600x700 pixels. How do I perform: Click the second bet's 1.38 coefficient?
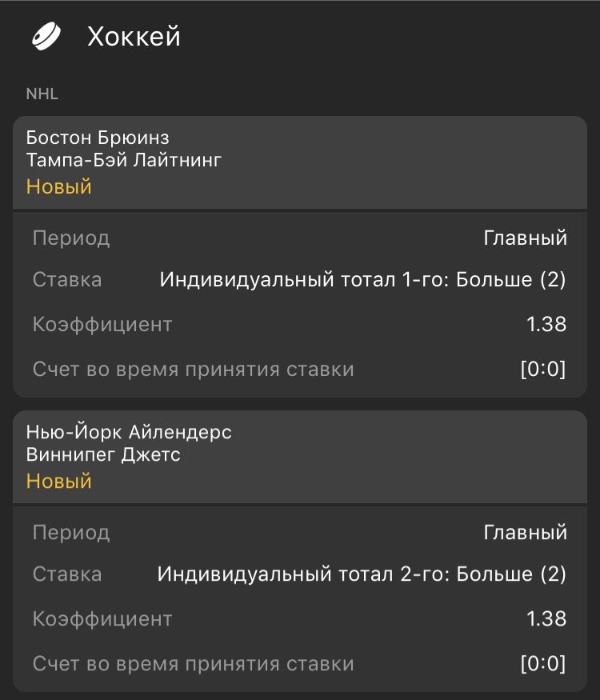546,618
